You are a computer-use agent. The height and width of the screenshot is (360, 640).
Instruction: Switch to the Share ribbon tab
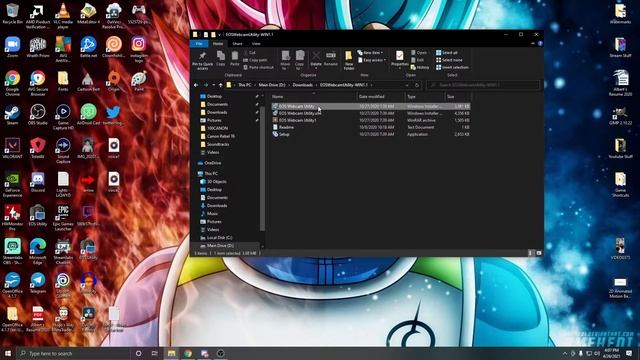coord(237,44)
